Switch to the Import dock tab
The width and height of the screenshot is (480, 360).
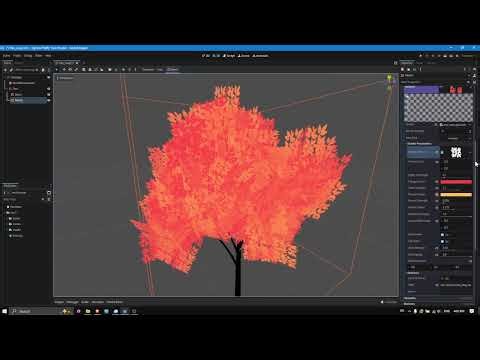coord(19,63)
